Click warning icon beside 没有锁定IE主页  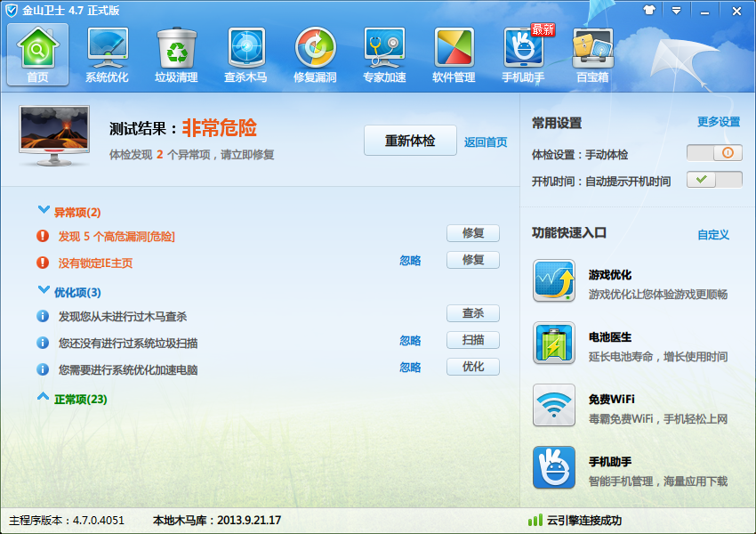point(43,263)
